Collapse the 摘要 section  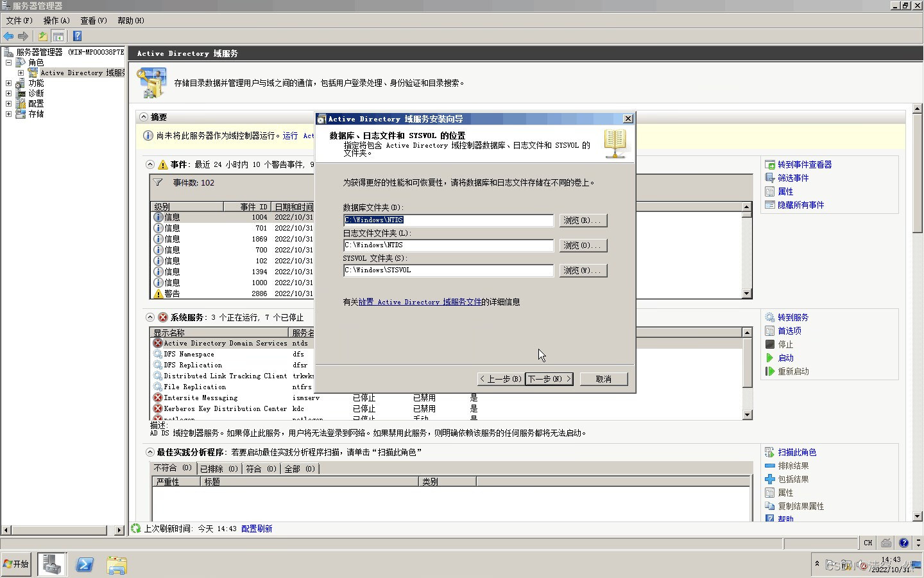(x=143, y=117)
